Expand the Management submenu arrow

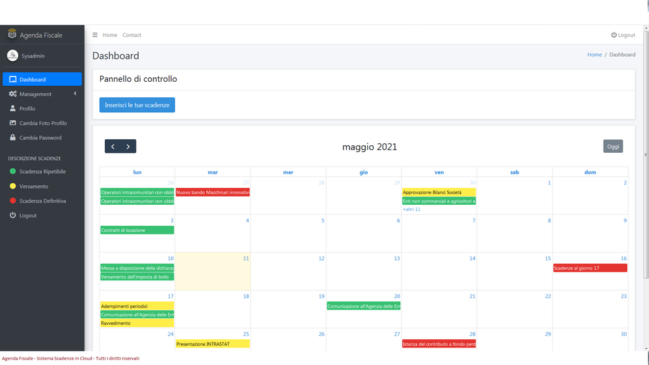(75, 94)
